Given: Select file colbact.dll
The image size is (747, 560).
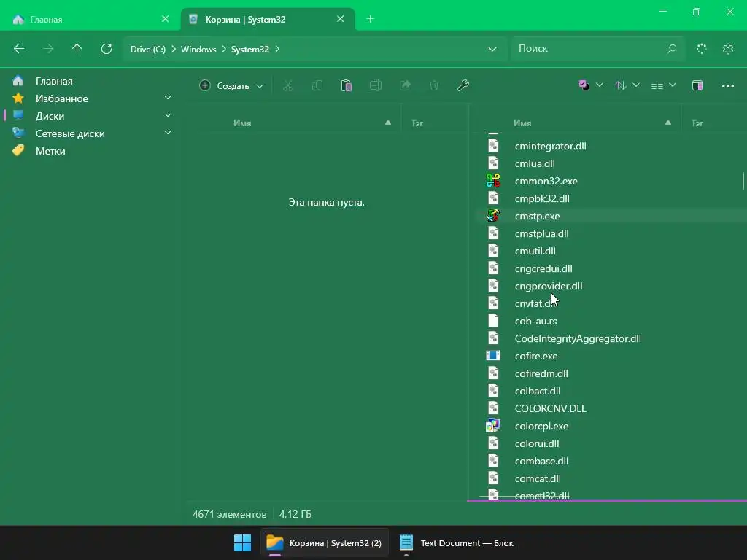Looking at the screenshot, I should [x=538, y=391].
